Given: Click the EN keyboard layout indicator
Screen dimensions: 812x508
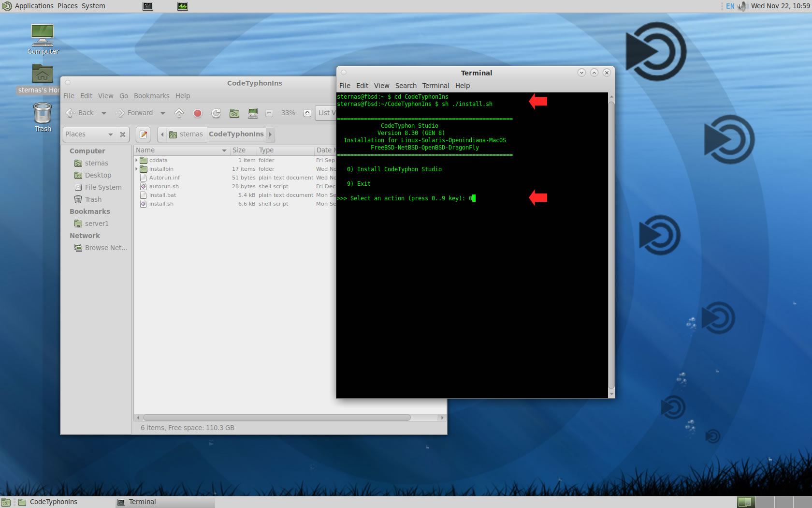Looking at the screenshot, I should pos(730,6).
